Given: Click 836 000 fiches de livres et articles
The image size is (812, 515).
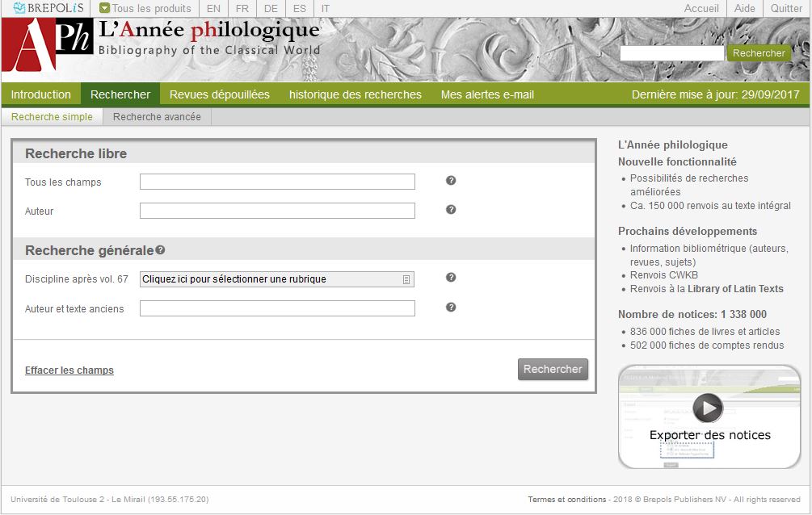Looking at the screenshot, I should (x=705, y=332).
